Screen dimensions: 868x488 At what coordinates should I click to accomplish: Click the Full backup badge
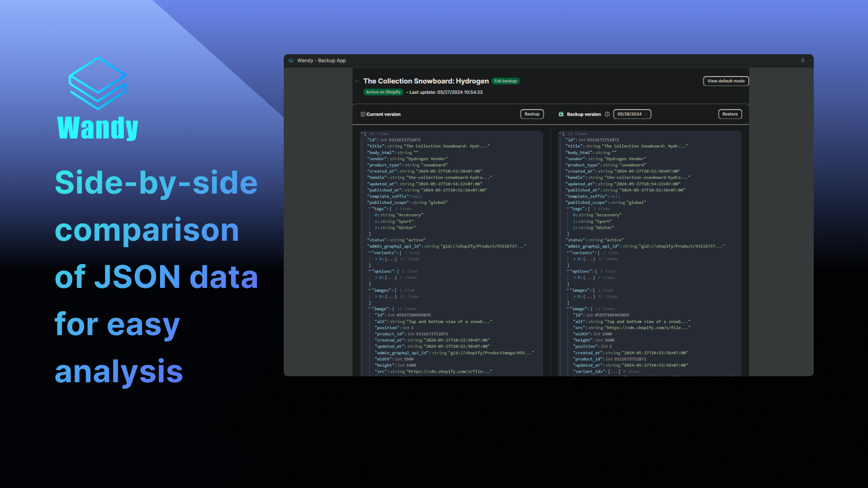coord(505,81)
